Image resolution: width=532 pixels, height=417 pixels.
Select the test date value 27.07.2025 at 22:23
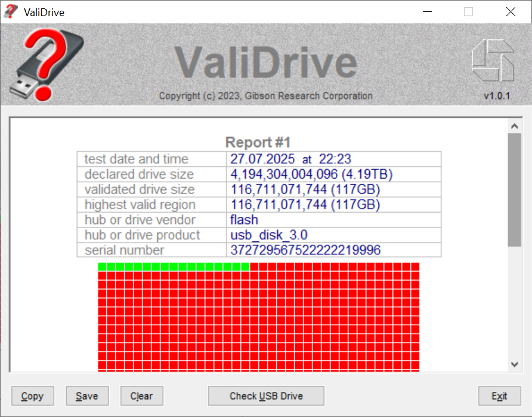tap(291, 159)
